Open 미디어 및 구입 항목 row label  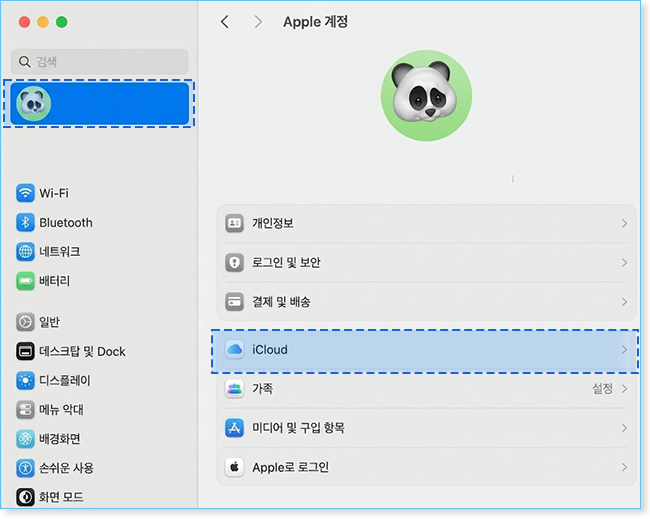pyautogui.click(x=298, y=428)
